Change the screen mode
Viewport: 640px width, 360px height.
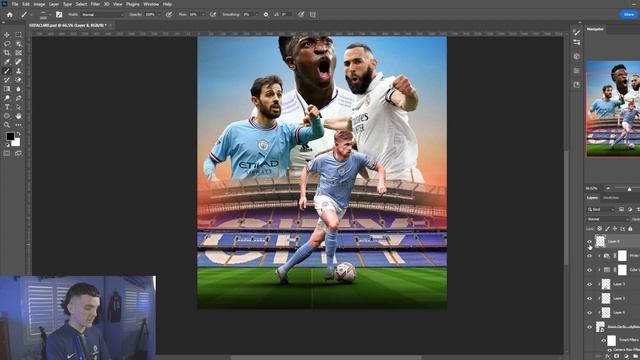point(18,153)
